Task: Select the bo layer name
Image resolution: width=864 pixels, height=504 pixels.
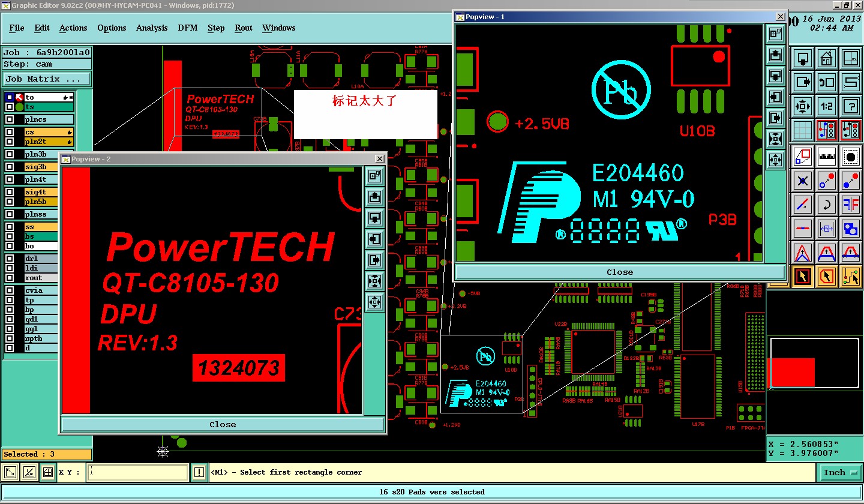Action: 41,246
